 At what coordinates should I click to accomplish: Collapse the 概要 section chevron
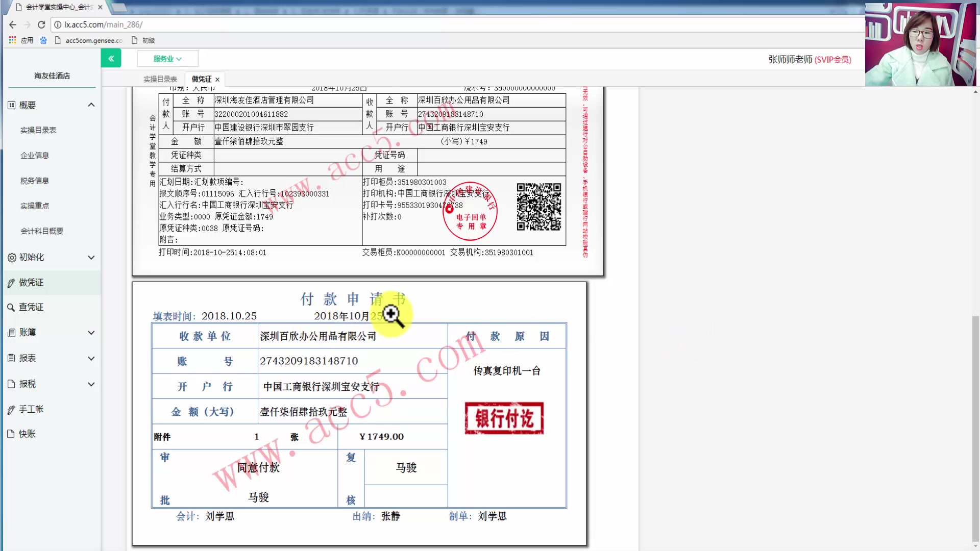click(91, 105)
